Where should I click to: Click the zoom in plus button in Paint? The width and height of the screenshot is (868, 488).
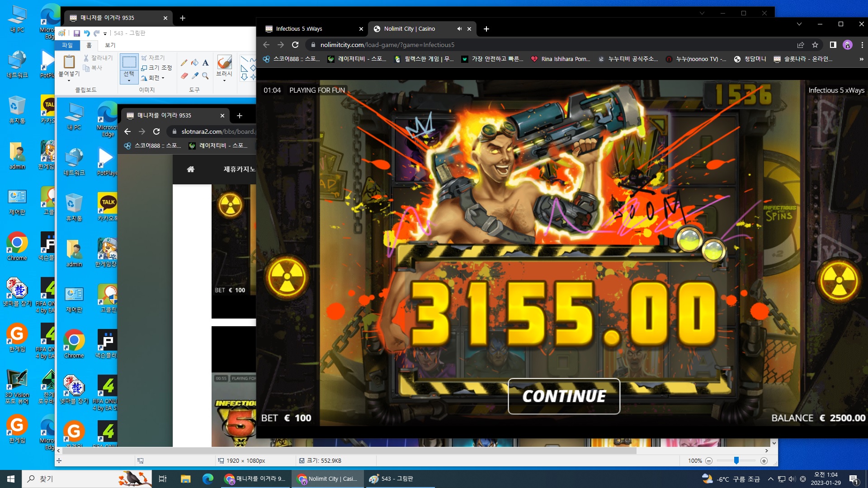click(764, 461)
